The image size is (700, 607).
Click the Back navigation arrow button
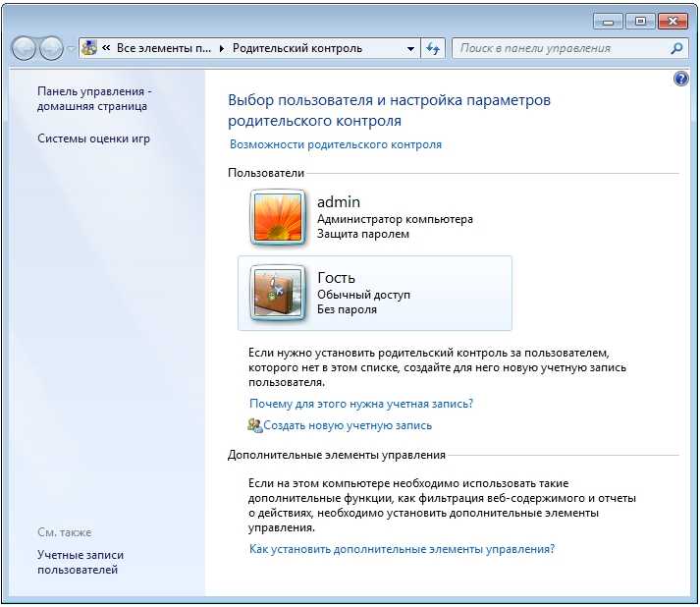[x=24, y=48]
